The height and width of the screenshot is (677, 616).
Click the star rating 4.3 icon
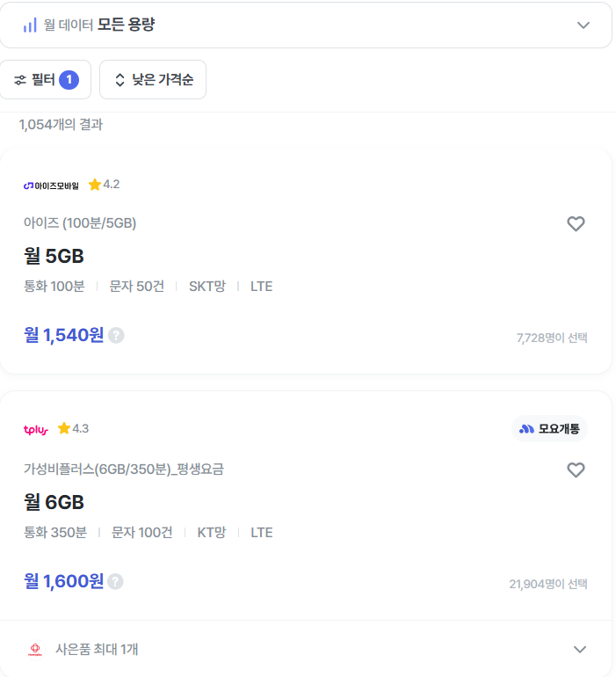click(x=64, y=428)
